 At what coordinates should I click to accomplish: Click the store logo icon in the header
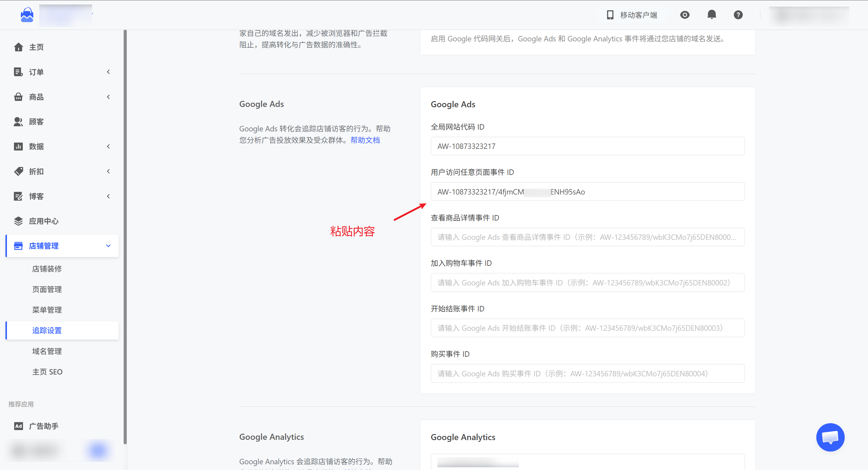tap(27, 15)
